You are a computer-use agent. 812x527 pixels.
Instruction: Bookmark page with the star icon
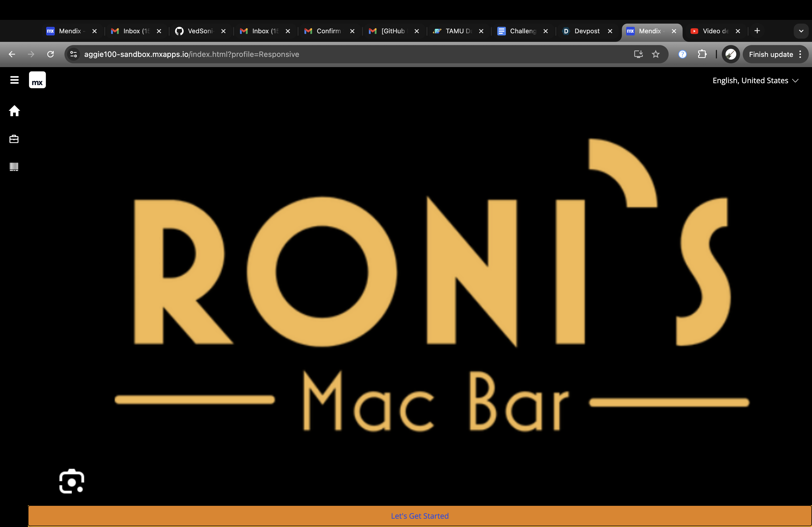click(x=655, y=54)
